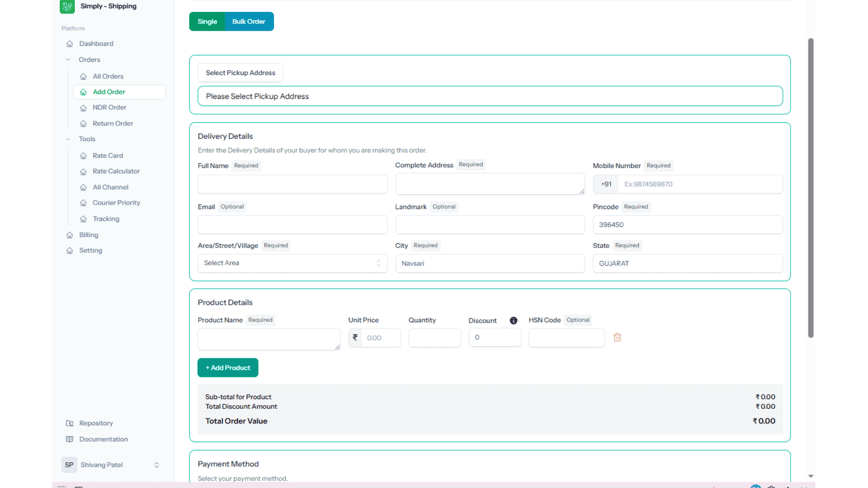Viewport: 868px width, 488px height.
Task: Focus the Landmark field
Action: pos(490,224)
